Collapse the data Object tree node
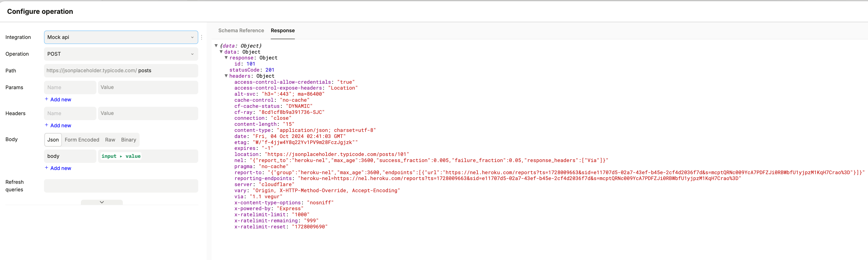The image size is (868, 260). pyautogui.click(x=221, y=52)
